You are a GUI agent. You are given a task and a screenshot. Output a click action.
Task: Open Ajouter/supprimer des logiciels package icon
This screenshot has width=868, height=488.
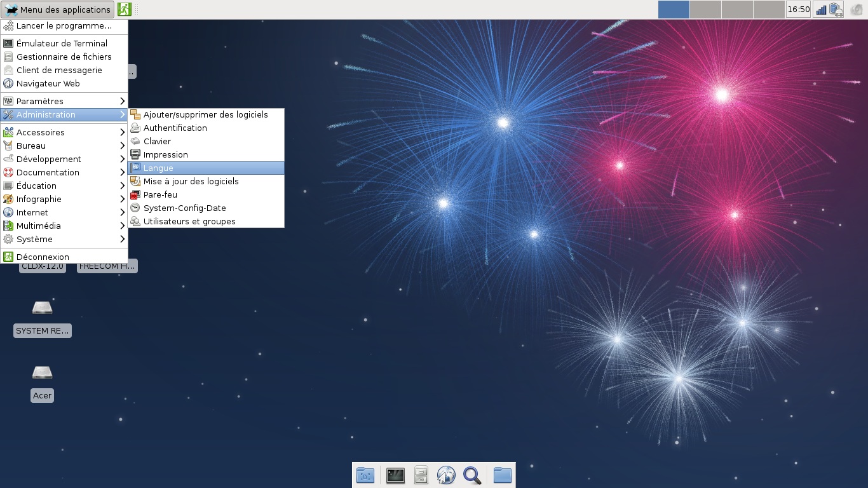pos(135,114)
